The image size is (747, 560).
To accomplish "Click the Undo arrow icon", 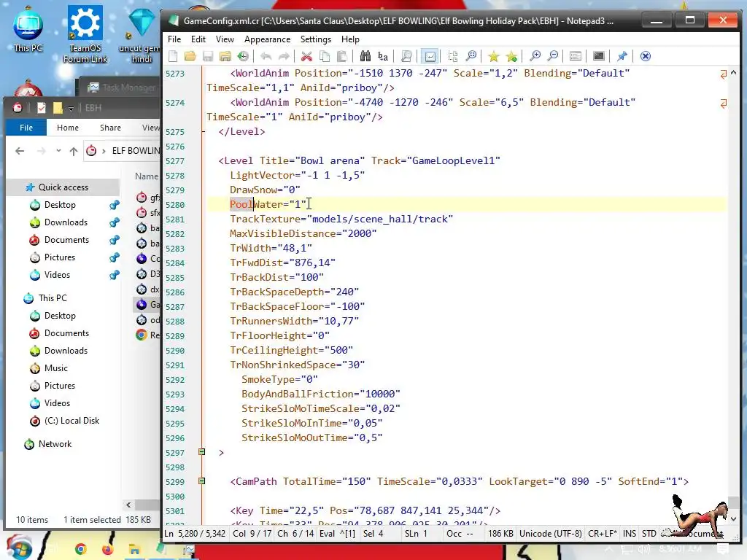I will click(266, 56).
